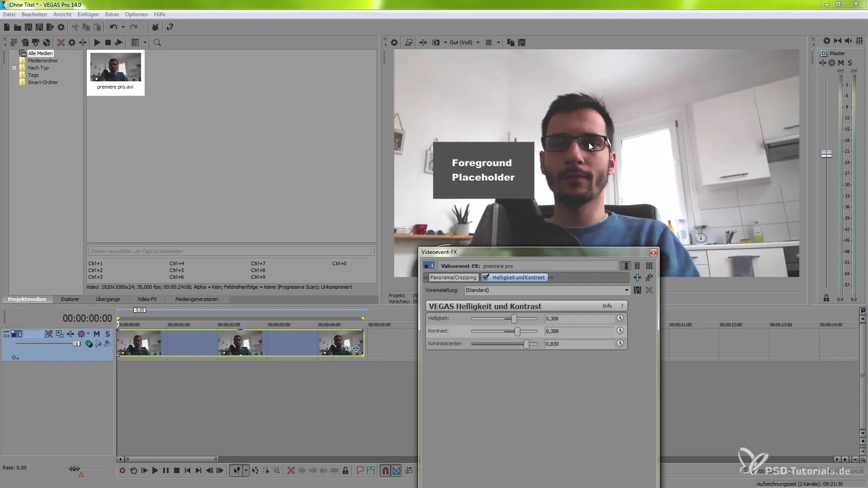This screenshot has width=868, height=488.
Task: Remove selected plug-in from Videoevent-FX chain
Action: (x=649, y=277)
